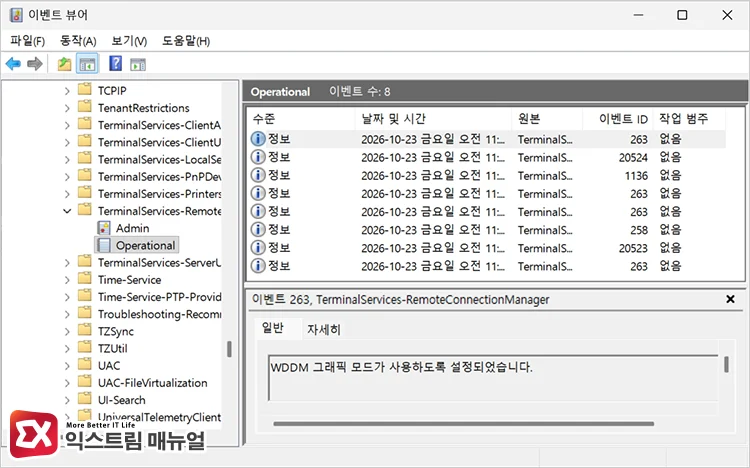Image resolution: width=750 pixels, height=468 pixels.
Task: Click the UI-Search folder icon
Action: [85, 399]
